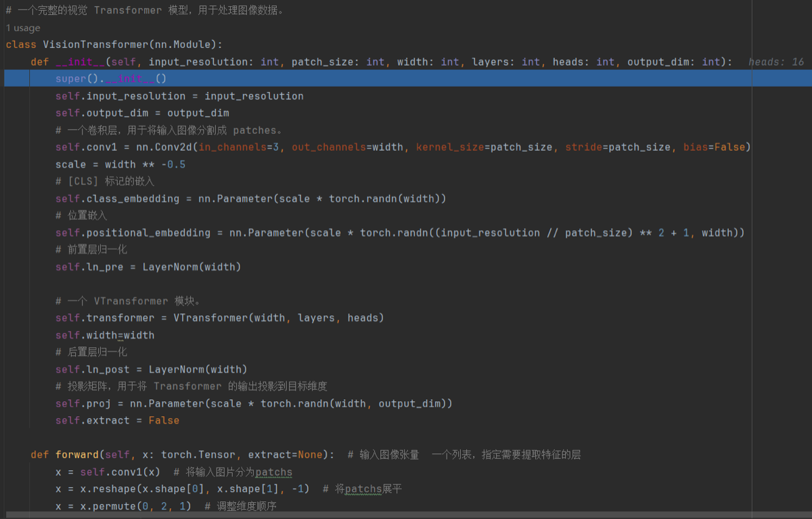The width and height of the screenshot is (812, 519).
Task: Click LayerNorm in the ln_post assignment
Action: [x=177, y=369]
